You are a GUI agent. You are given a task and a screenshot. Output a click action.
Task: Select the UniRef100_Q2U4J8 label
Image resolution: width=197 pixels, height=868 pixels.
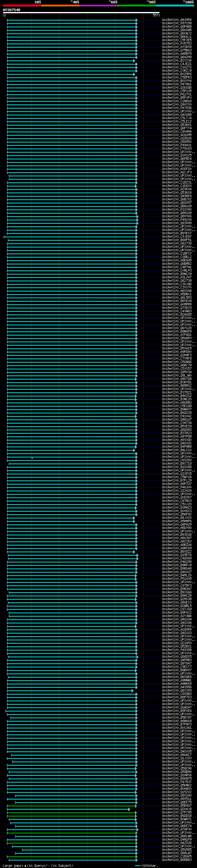177,809
